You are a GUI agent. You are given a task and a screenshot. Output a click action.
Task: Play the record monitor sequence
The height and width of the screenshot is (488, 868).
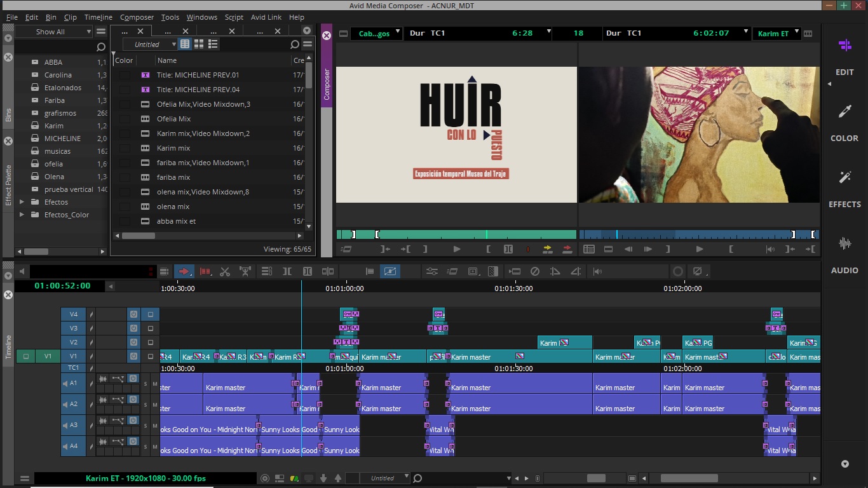[700, 249]
